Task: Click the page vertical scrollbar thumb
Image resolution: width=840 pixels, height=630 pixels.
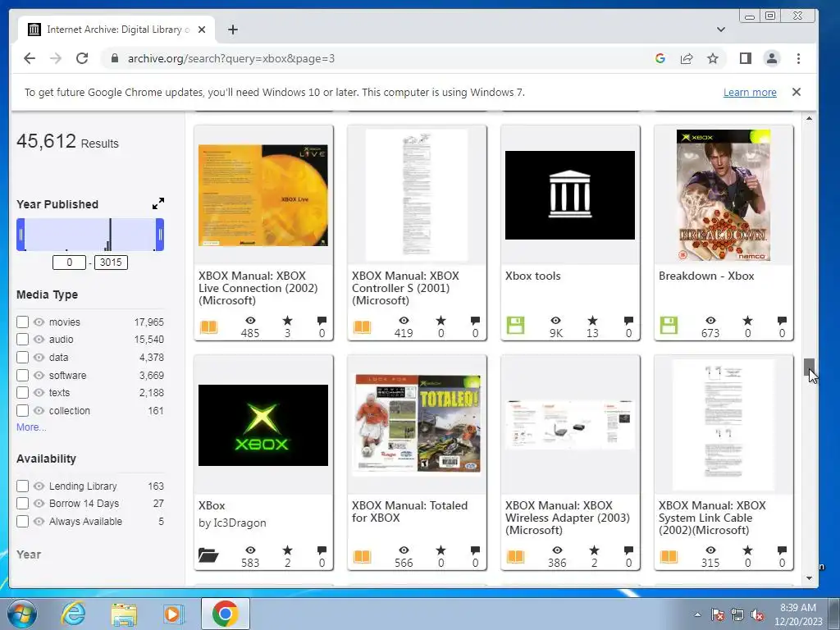Action: pyautogui.click(x=809, y=368)
